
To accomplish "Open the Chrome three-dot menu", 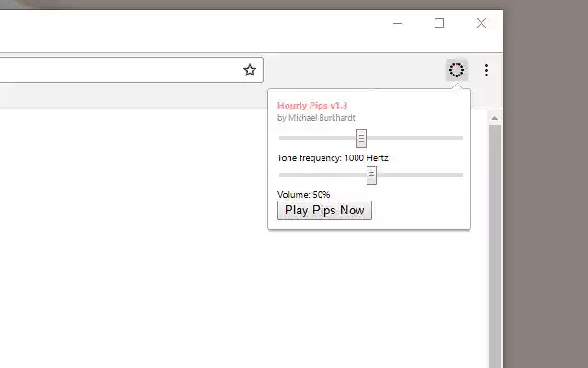I will coord(486,70).
